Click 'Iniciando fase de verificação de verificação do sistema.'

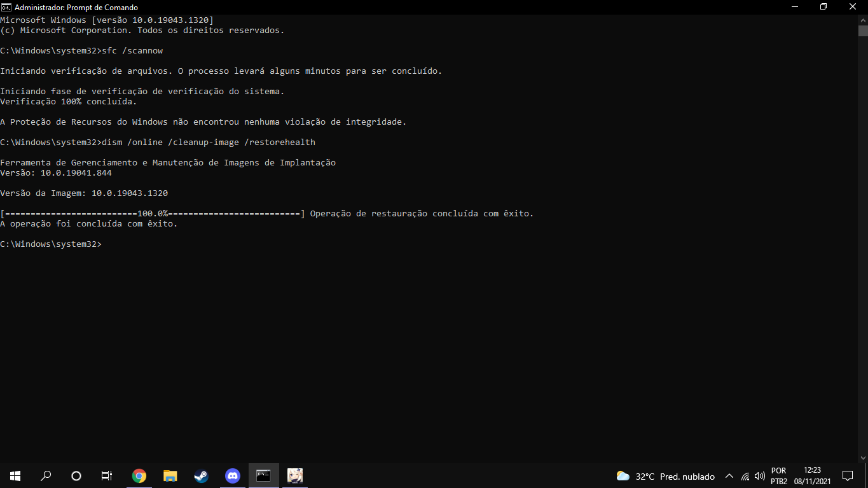(142, 91)
